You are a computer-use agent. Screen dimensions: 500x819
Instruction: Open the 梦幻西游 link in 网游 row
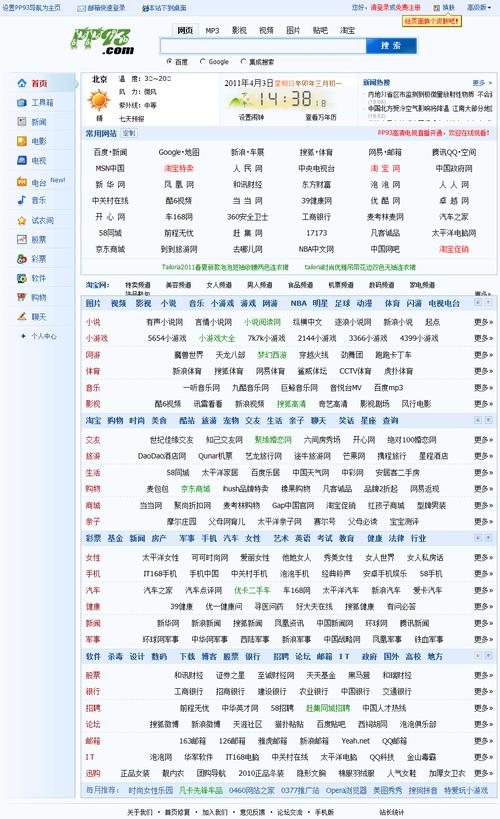[x=272, y=355]
